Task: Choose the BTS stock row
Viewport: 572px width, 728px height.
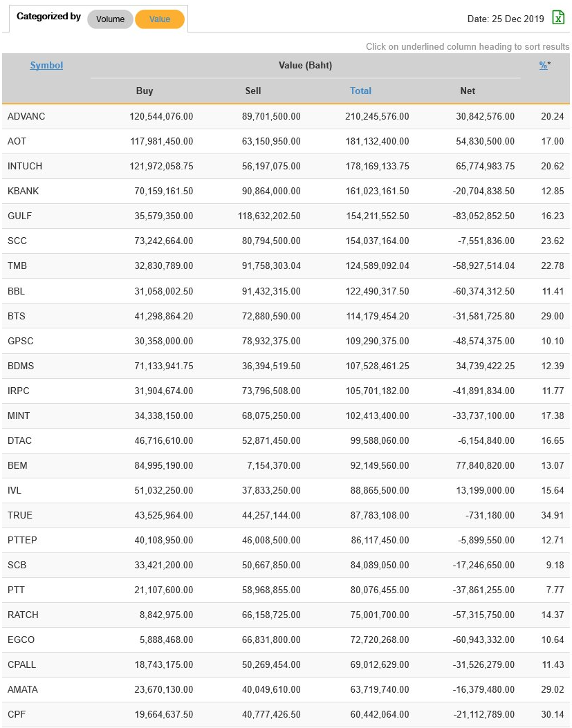Action: [17, 316]
